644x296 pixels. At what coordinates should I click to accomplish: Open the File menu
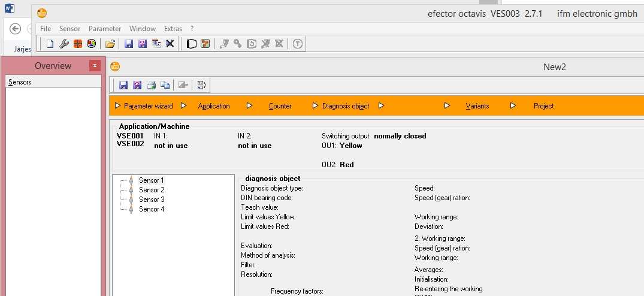tap(46, 29)
